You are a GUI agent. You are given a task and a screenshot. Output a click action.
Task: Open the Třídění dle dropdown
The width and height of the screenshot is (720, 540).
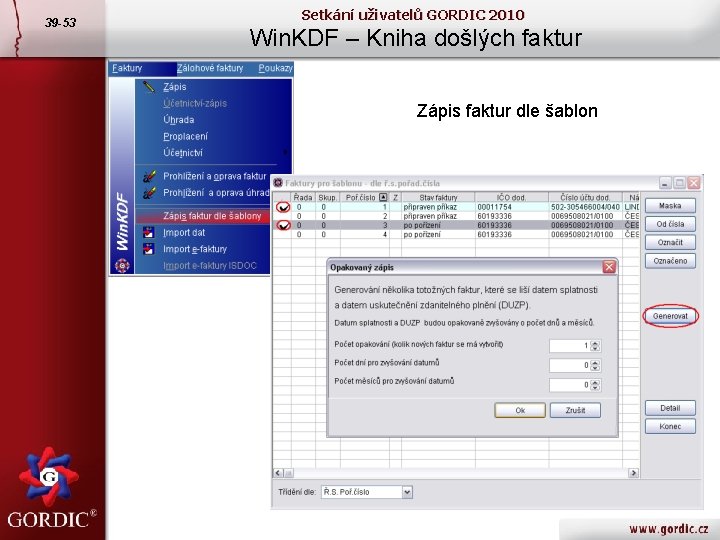(407, 492)
